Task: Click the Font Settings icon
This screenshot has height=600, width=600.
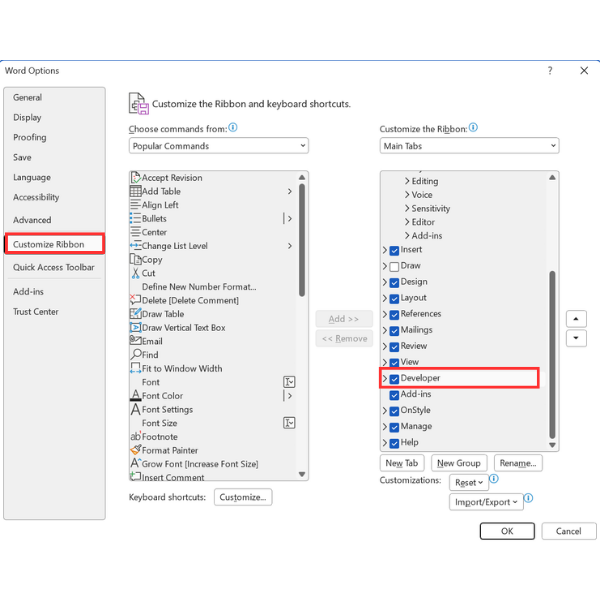Action: coord(135,409)
